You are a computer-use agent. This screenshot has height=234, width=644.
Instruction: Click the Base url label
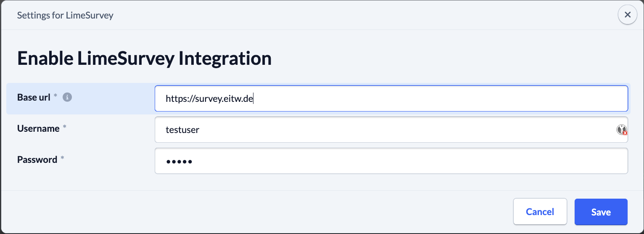pos(34,97)
